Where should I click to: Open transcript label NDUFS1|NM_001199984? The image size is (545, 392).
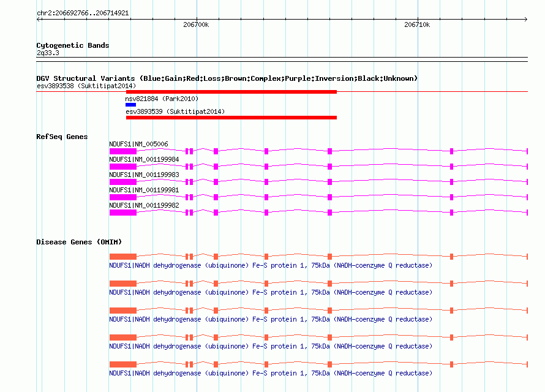(144, 159)
